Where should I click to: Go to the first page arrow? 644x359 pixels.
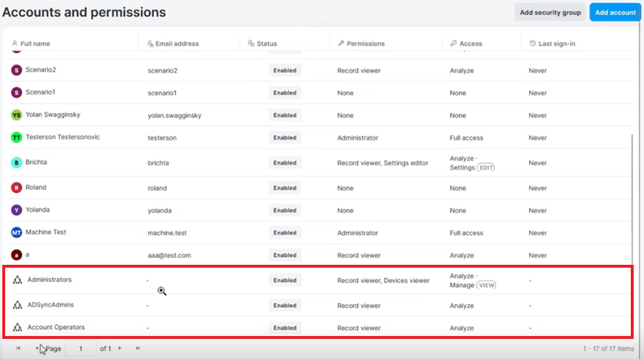(18, 348)
